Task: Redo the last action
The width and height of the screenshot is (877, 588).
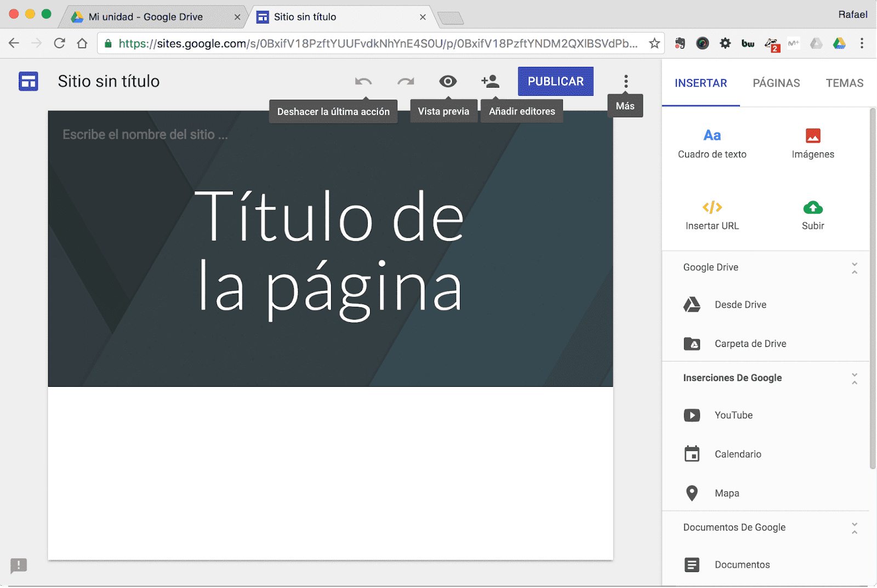Action: coord(405,81)
